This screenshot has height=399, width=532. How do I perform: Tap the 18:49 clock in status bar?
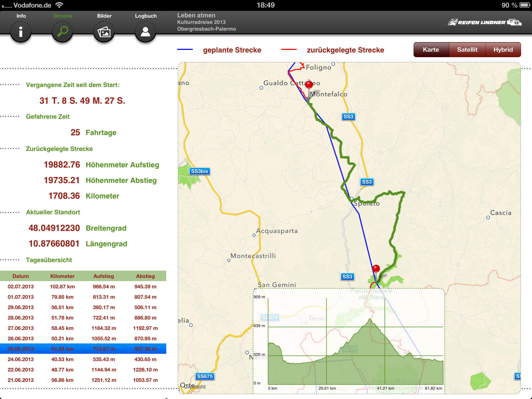(265, 5)
